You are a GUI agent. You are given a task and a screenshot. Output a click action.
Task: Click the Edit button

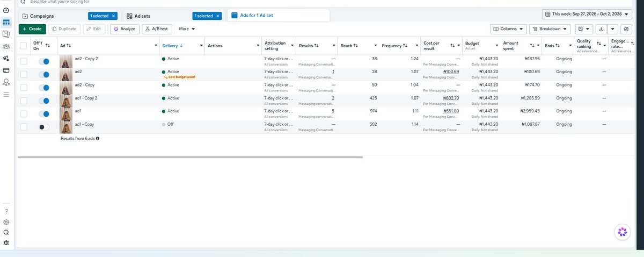(x=93, y=28)
